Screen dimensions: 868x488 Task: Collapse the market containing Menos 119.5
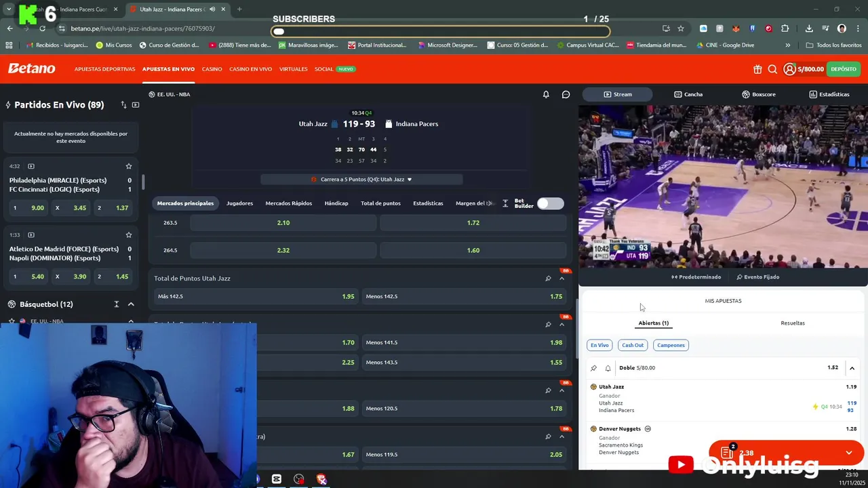point(561,436)
